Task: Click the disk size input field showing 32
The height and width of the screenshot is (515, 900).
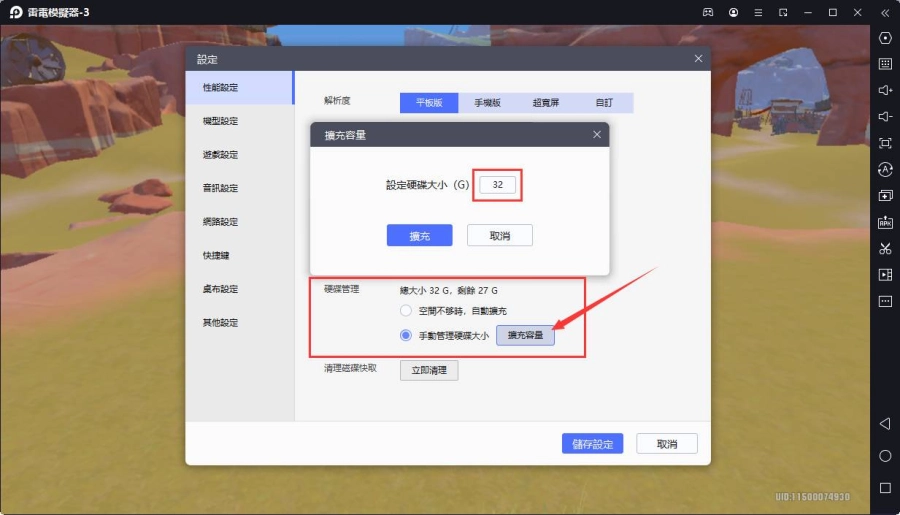Action: tap(497, 185)
